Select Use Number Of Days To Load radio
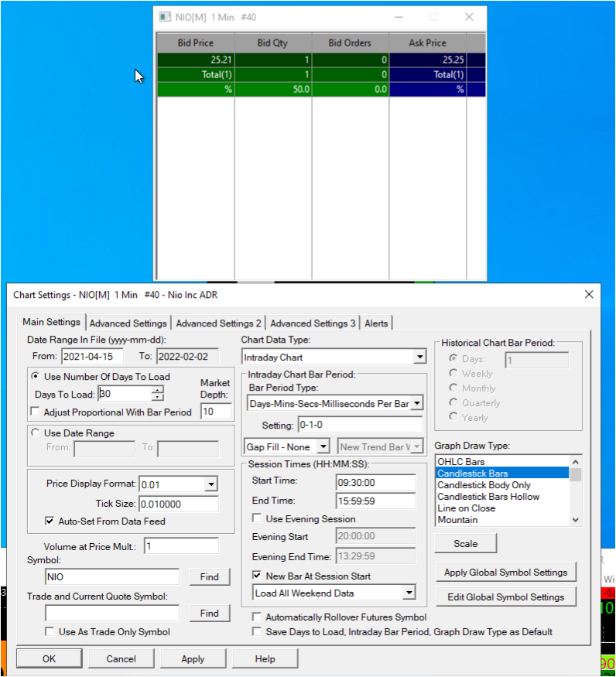Viewport: 616px width, 677px height. (x=36, y=376)
